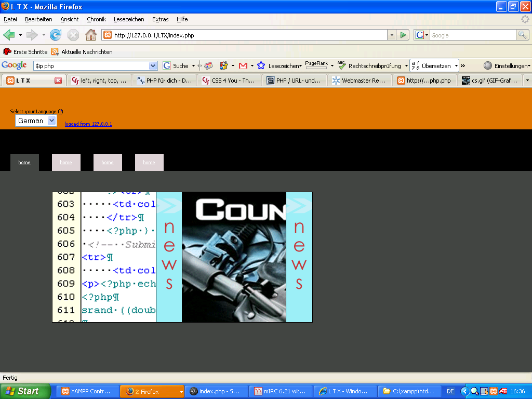Open the German language dropdown

coord(35,121)
